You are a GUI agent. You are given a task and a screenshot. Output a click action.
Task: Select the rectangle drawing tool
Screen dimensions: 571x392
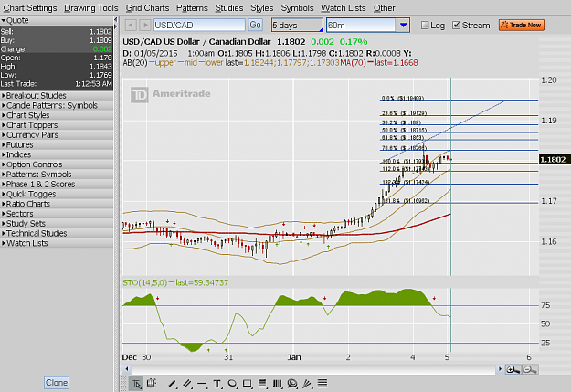[x=248, y=384]
